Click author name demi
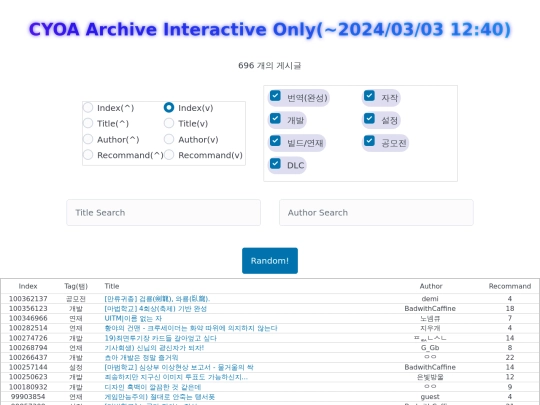Screen dimensions: 540x405 (430, 299)
